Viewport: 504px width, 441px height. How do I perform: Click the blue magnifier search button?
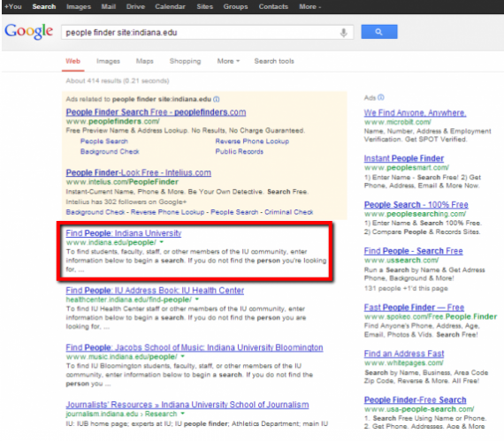point(379,32)
